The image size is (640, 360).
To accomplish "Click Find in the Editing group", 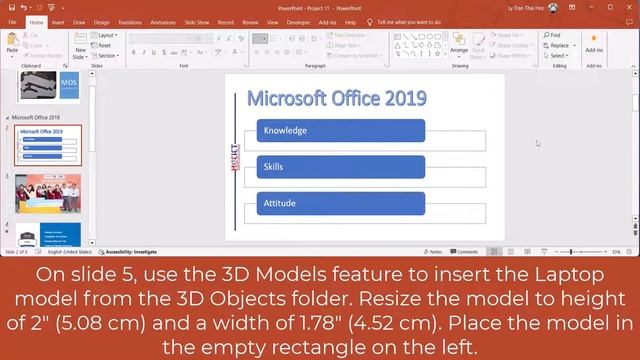I will click(552, 35).
